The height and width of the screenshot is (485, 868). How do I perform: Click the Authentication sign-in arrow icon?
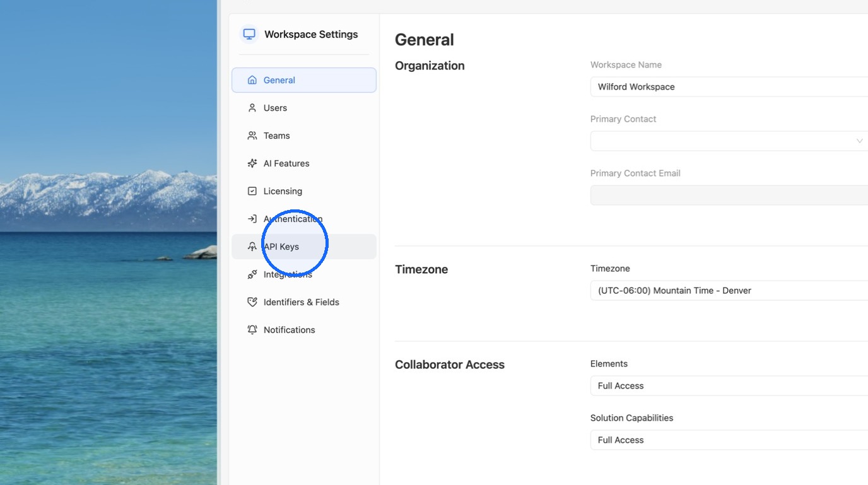252,219
